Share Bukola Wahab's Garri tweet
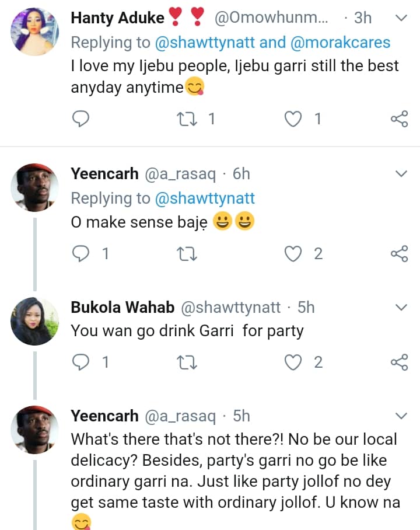This screenshot has width=420, height=530. [x=399, y=362]
